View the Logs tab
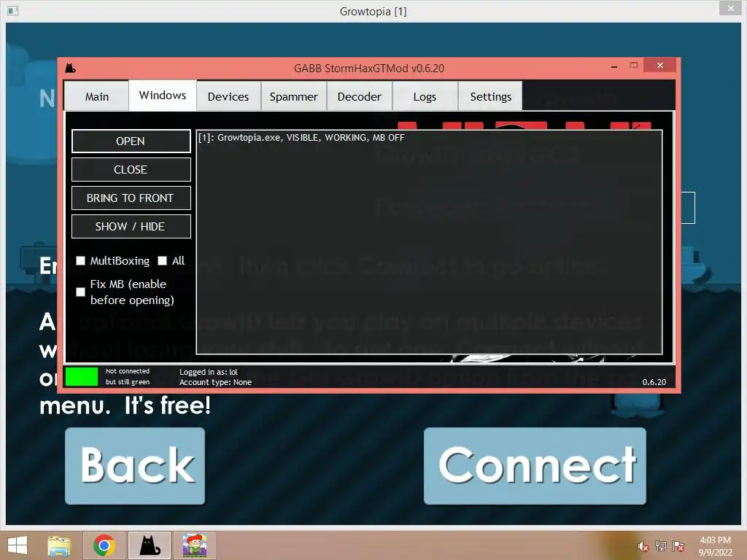 (x=425, y=96)
